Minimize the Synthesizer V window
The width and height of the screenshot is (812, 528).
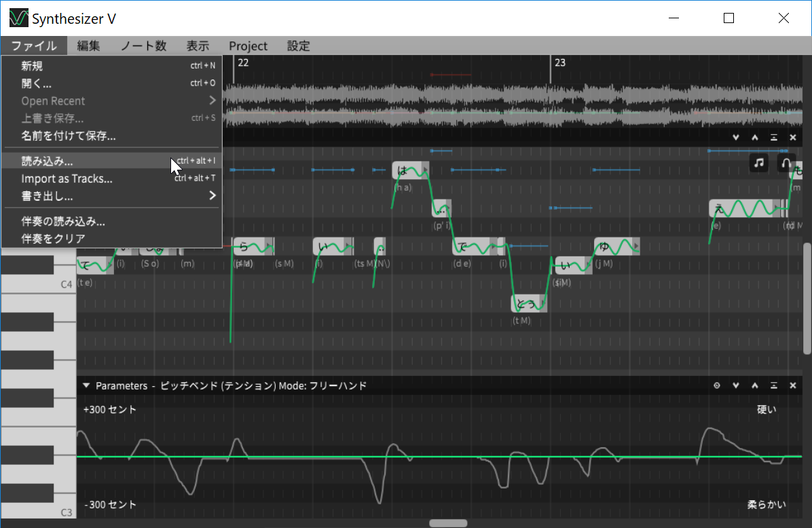pos(673,18)
